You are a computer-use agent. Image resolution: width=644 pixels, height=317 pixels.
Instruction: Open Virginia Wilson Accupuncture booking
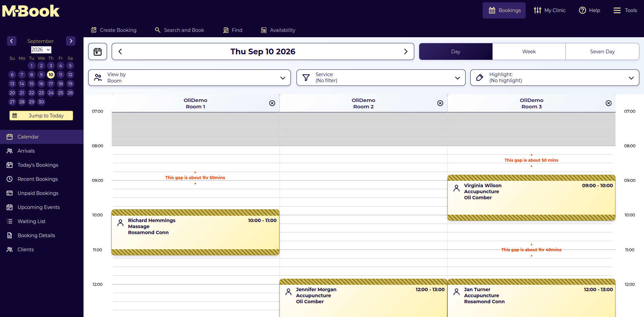[532, 198]
